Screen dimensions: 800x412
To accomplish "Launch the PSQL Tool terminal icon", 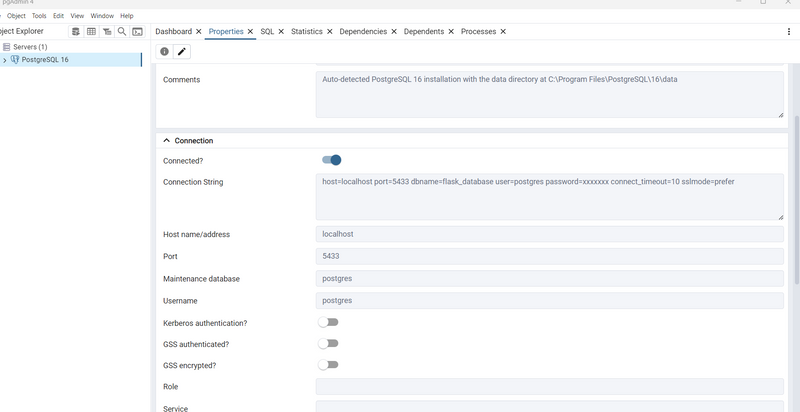I will (x=138, y=32).
